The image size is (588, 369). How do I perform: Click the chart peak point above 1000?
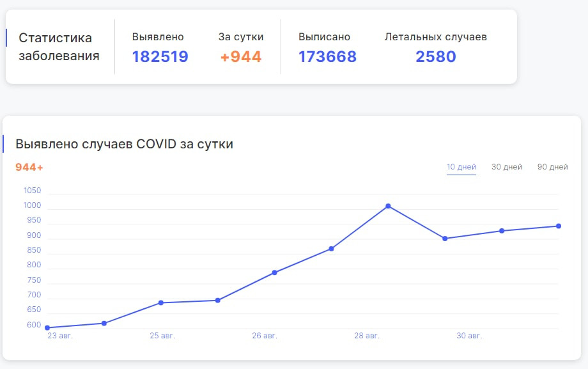(388, 206)
